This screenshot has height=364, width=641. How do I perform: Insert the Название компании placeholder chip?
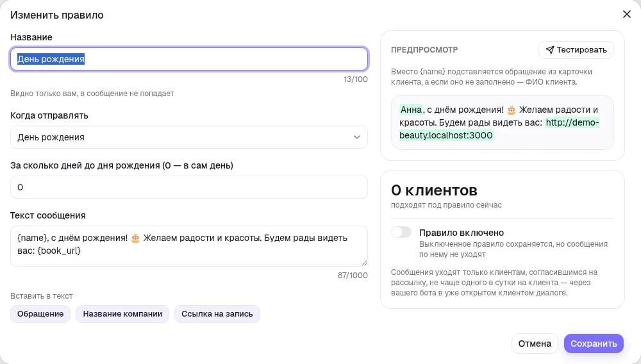(122, 314)
